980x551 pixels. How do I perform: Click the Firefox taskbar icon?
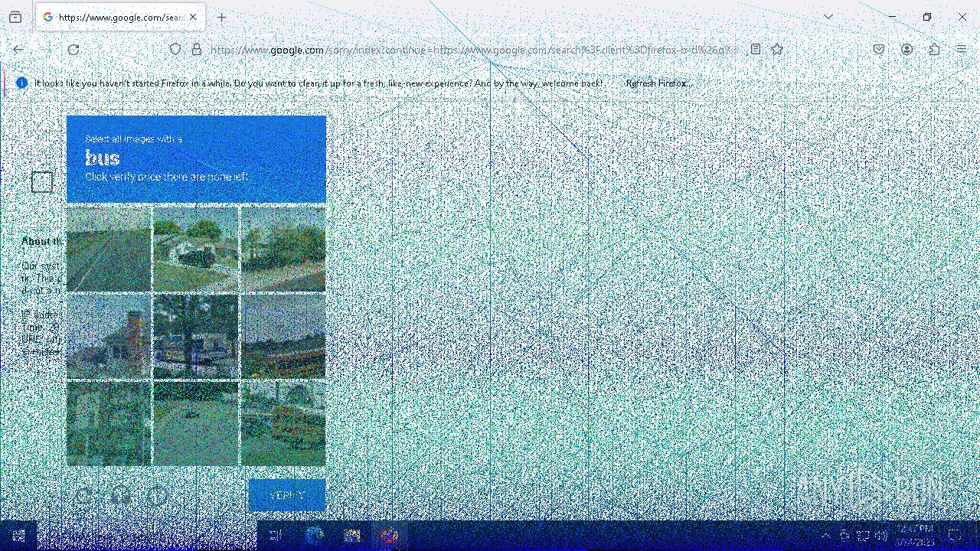point(390,536)
